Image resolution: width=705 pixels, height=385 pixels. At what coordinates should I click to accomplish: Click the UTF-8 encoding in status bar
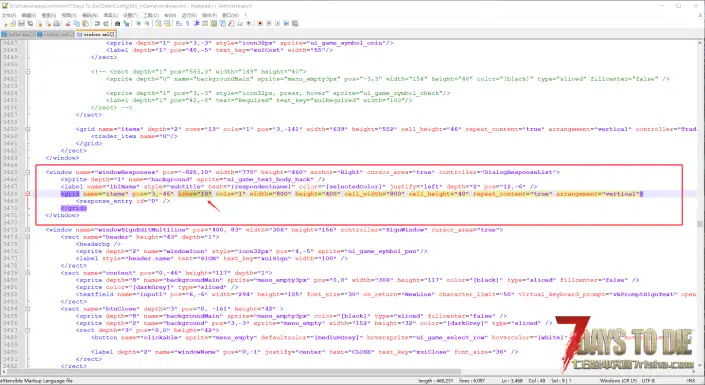click(x=648, y=381)
